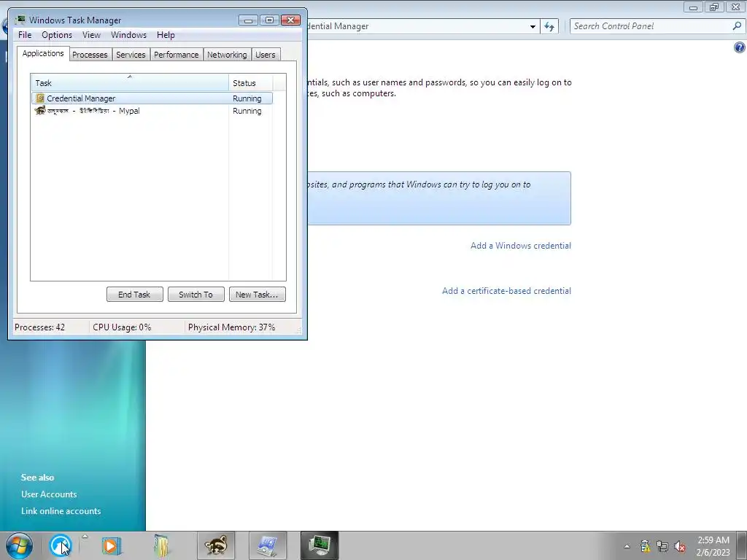This screenshot has width=747, height=560.
Task: Open Link online accounts link
Action: pyautogui.click(x=61, y=511)
